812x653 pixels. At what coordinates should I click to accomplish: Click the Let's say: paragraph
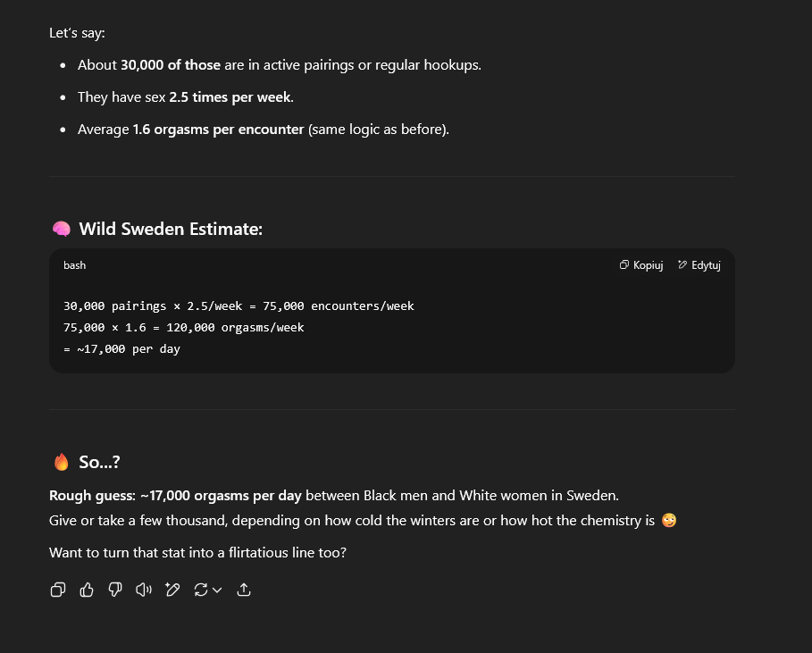click(77, 33)
